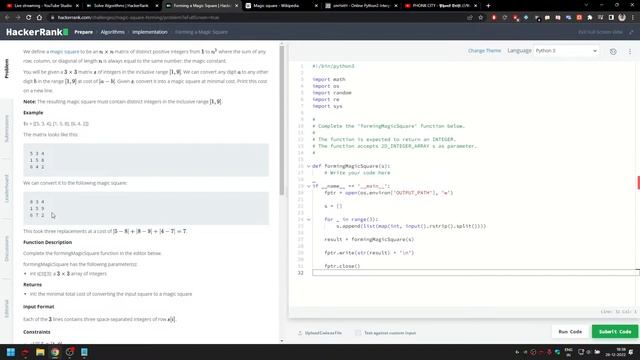The height and width of the screenshot is (360, 640).
Task: Go back with the browser back arrow
Action: (x=7, y=18)
